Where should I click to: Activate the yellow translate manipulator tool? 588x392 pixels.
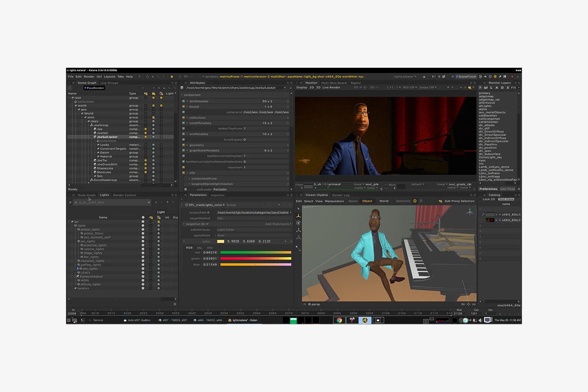coord(299,216)
